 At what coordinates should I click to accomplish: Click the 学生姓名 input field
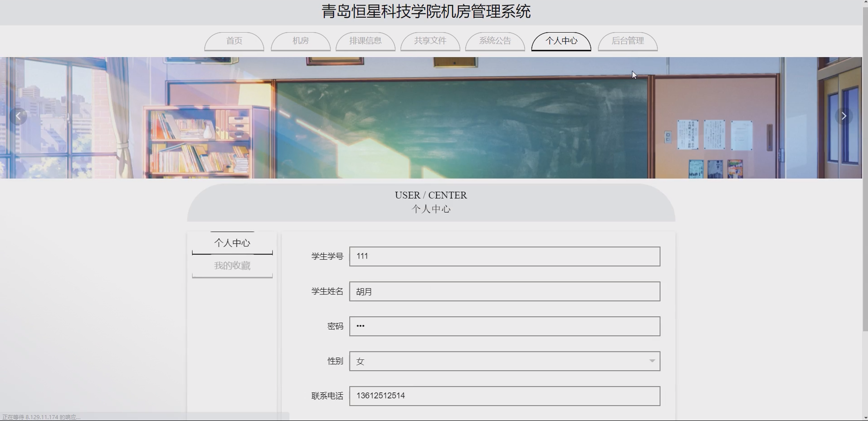tap(505, 291)
